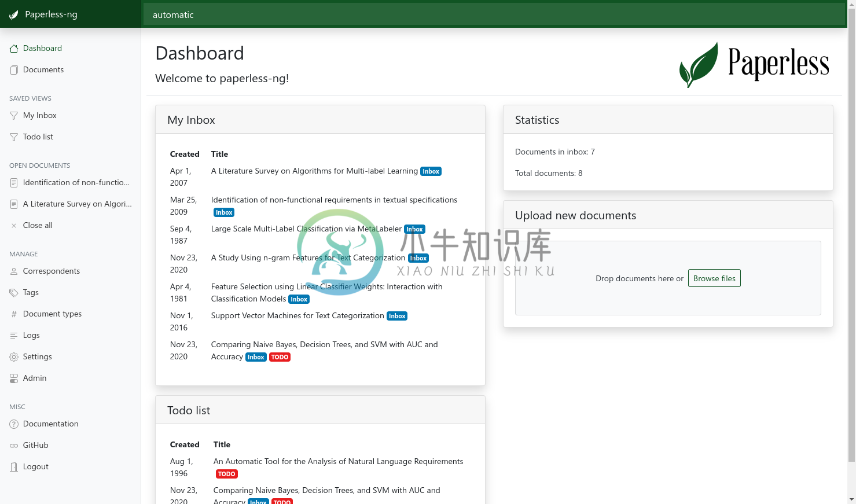Click the gear icon beside Settings
Screen dimensions: 856x504
tap(14, 357)
